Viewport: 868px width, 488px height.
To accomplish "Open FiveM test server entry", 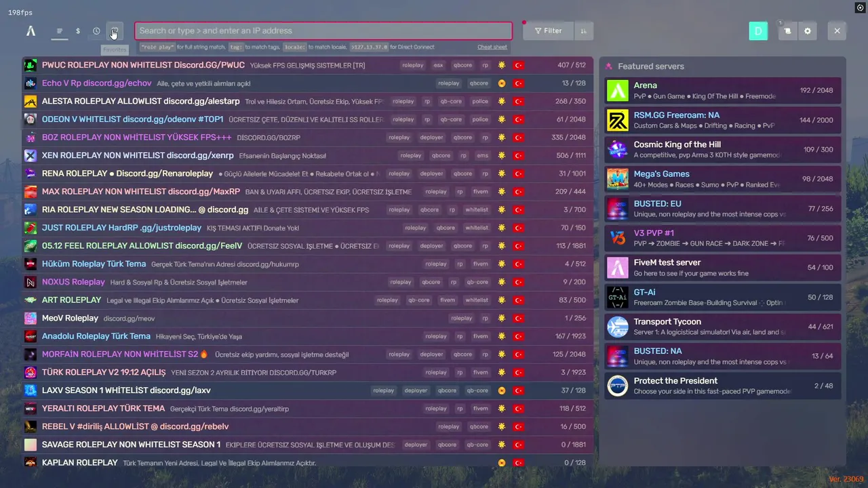I will (723, 268).
